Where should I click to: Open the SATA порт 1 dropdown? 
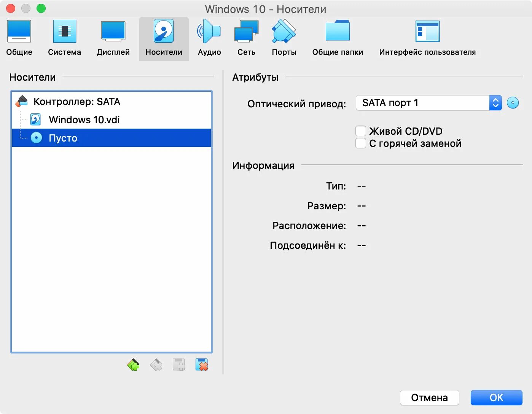494,103
